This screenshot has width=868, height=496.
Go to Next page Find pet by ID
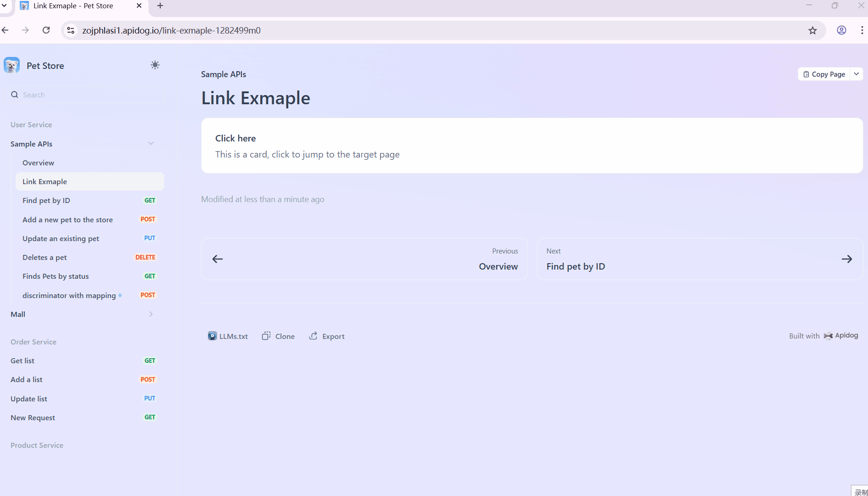[x=700, y=259]
